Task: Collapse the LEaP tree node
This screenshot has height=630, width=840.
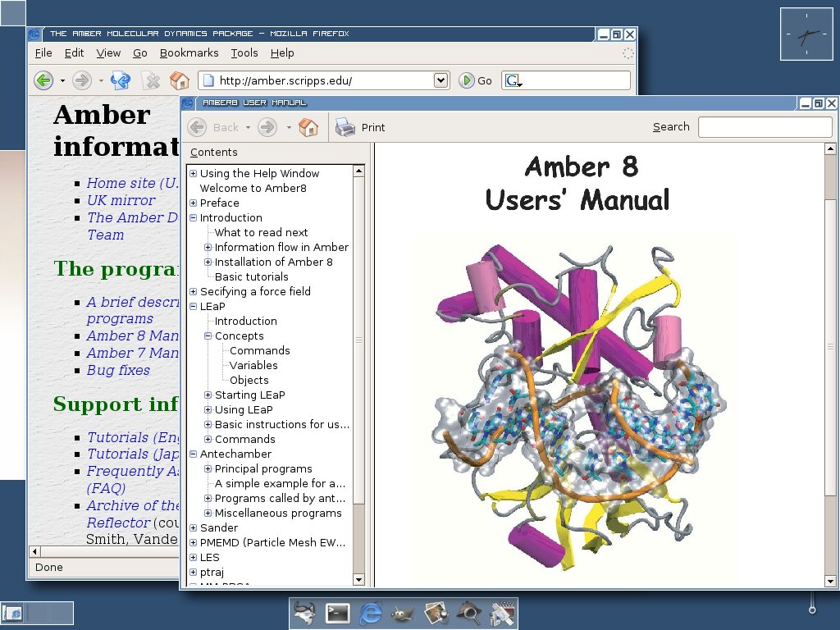Action: point(194,307)
